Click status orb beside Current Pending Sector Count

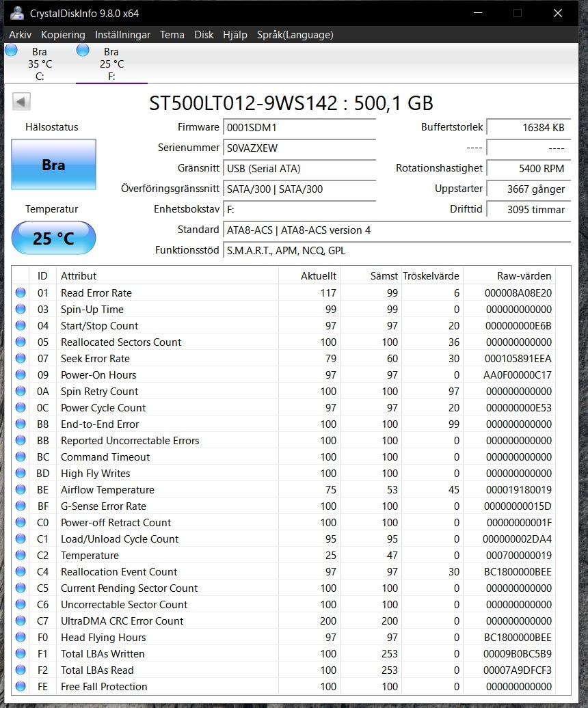coord(21,588)
